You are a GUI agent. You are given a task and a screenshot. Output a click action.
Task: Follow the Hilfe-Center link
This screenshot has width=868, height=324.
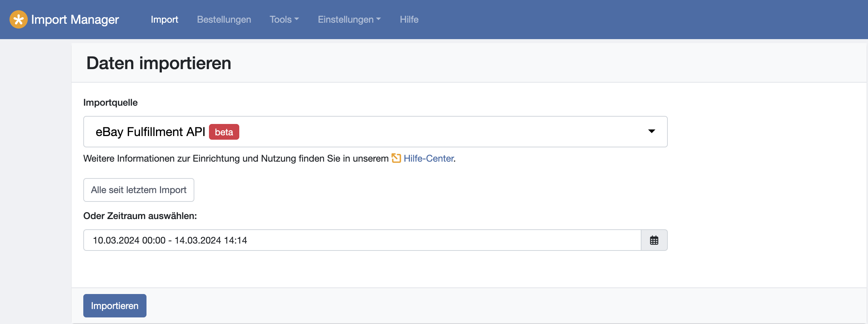tap(429, 158)
